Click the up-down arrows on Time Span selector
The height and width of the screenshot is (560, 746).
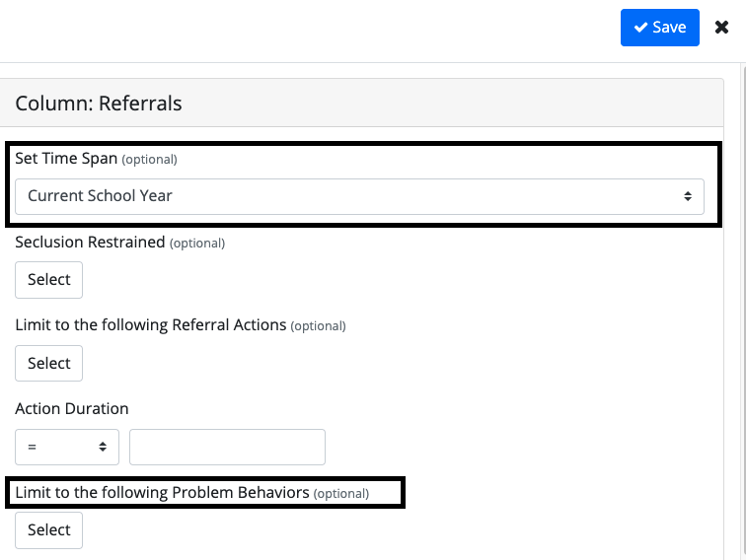pyautogui.click(x=688, y=196)
